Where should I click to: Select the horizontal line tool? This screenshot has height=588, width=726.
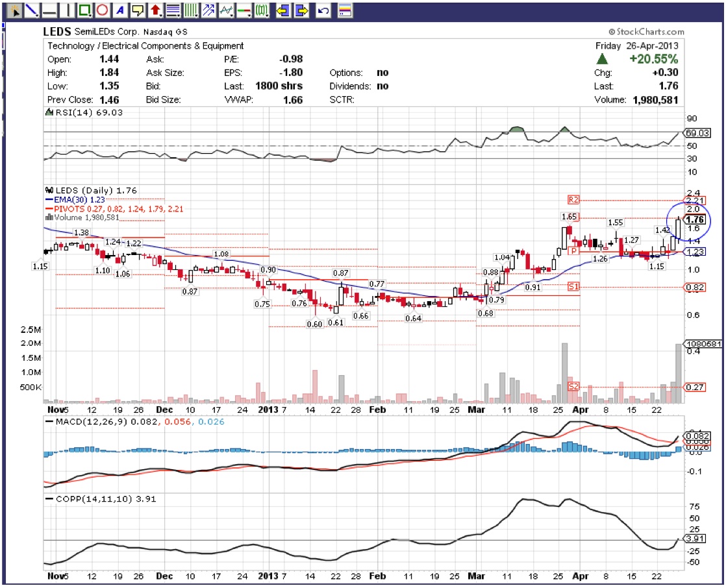pos(49,10)
